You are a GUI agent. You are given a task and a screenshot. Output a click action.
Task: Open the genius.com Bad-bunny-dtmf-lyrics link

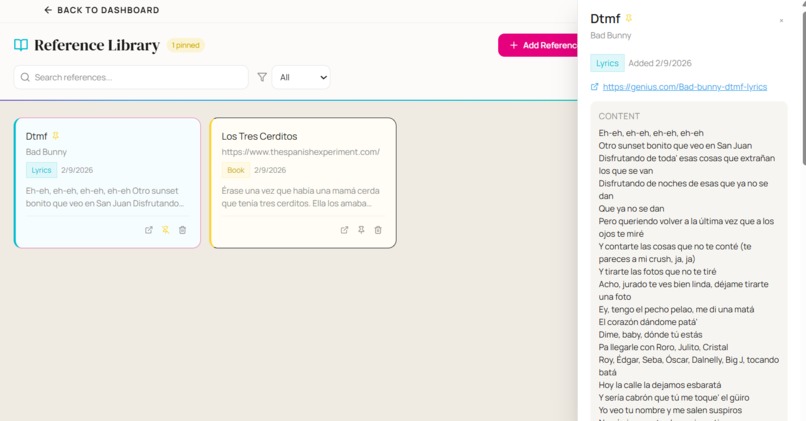click(685, 87)
